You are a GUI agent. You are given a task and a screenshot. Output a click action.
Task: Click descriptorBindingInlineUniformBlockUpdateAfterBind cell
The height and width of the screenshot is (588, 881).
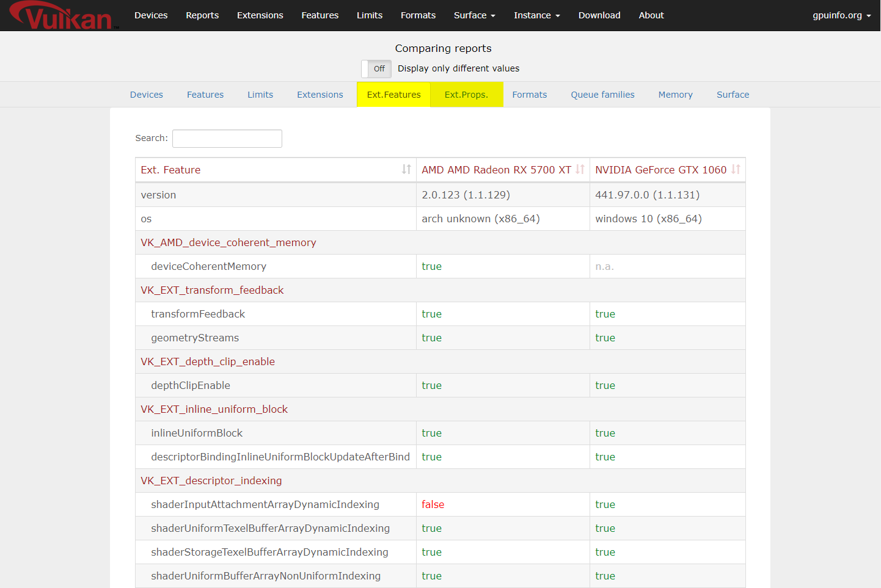tap(276, 457)
